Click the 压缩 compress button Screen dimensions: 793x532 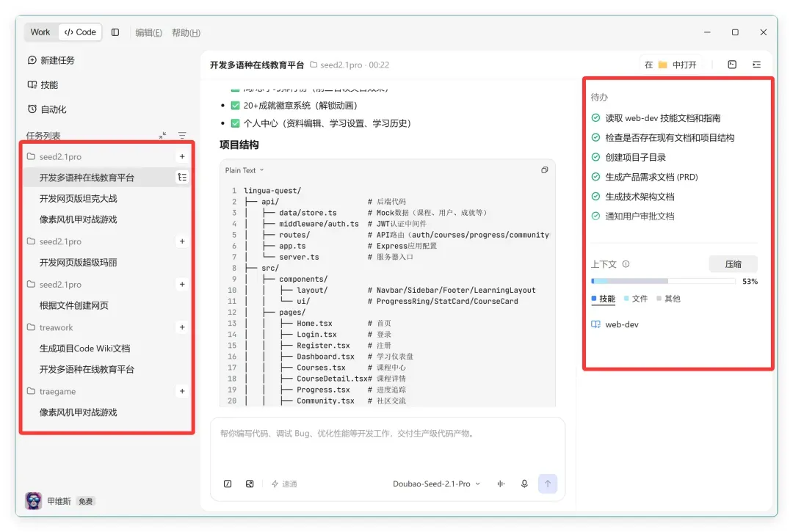[x=733, y=263]
